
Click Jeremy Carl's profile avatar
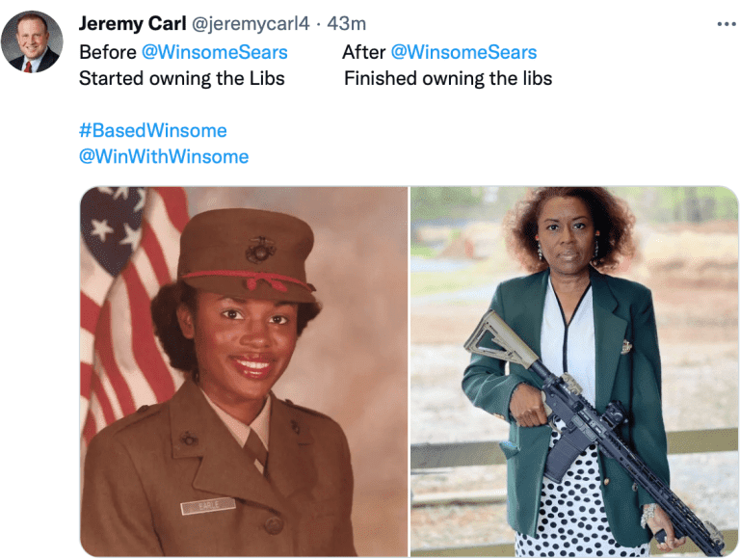[x=32, y=41]
